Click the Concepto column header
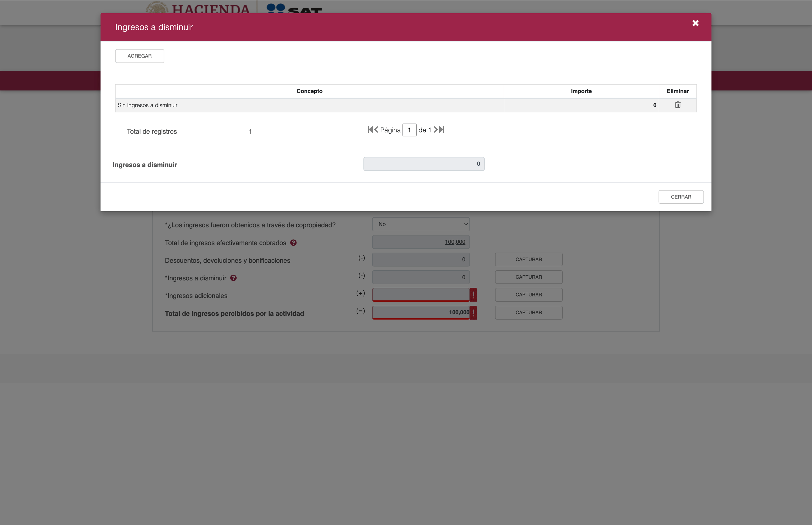812x525 pixels. point(309,91)
